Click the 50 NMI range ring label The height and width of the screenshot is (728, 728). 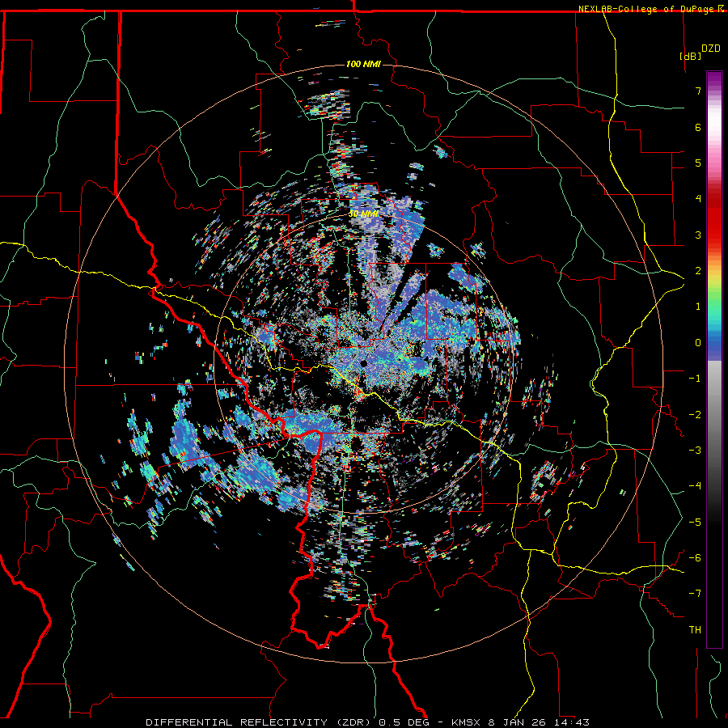(x=363, y=214)
